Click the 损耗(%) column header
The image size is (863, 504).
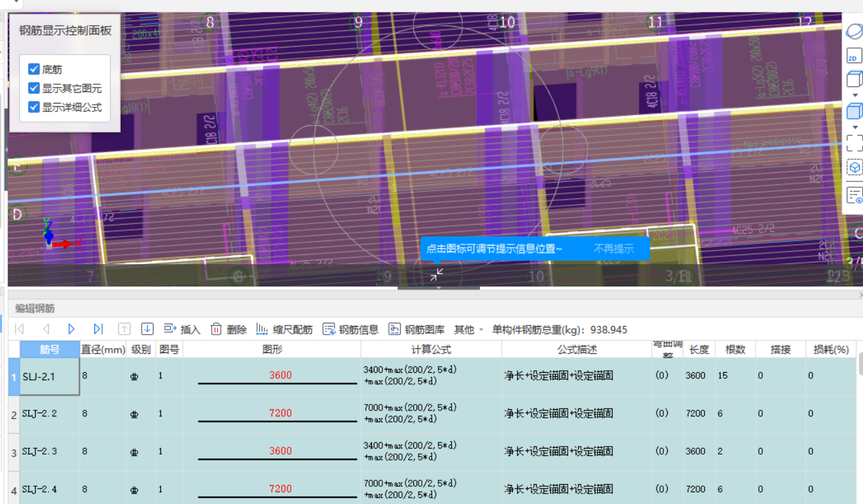[x=831, y=349]
